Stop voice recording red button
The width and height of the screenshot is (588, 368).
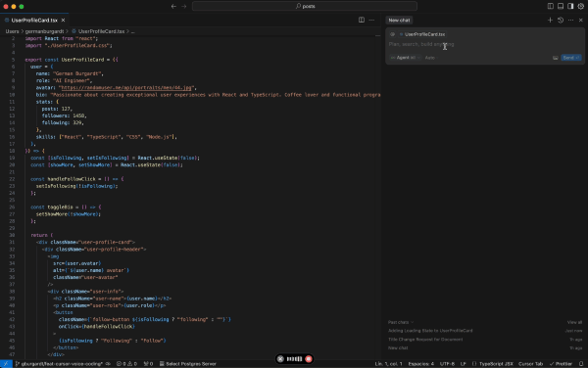tap(309, 358)
